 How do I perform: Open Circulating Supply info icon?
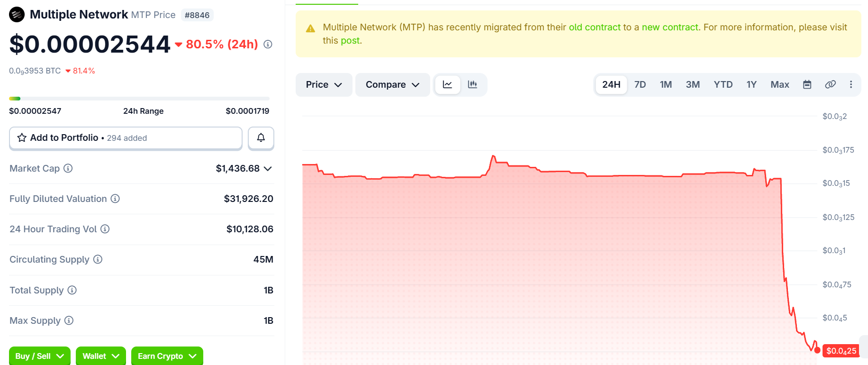point(98,259)
